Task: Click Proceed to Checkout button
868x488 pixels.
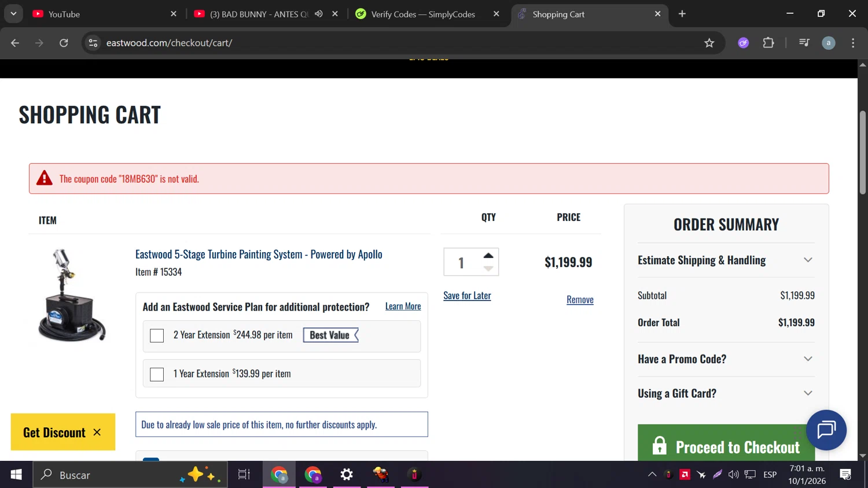Action: point(726,443)
